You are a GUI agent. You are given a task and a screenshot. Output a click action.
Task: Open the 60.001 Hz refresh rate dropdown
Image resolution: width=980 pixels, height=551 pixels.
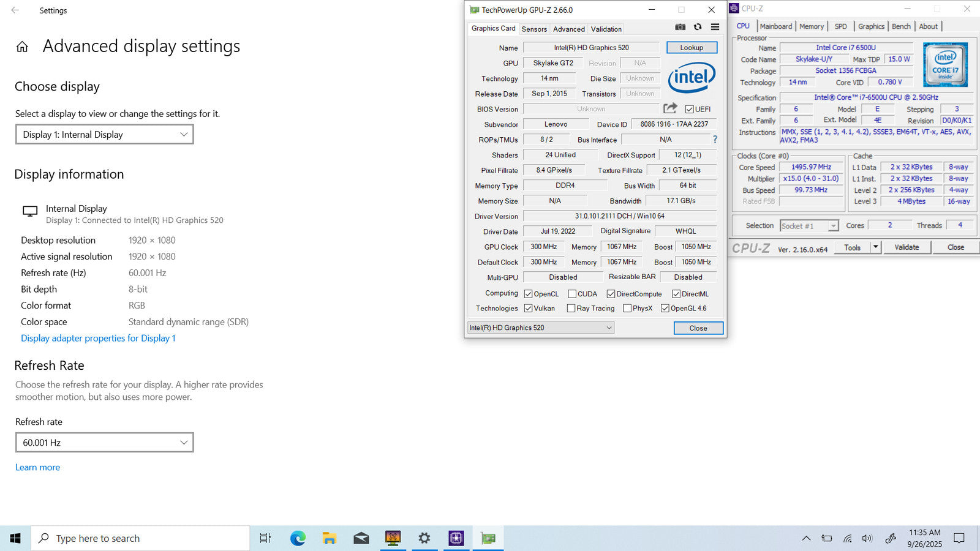105,443
